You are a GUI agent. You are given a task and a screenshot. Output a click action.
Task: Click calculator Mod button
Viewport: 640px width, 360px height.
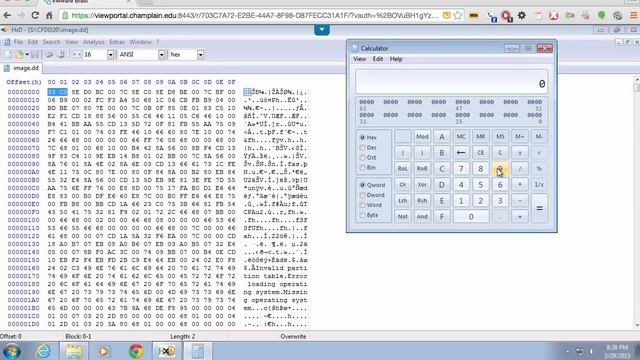422,137
